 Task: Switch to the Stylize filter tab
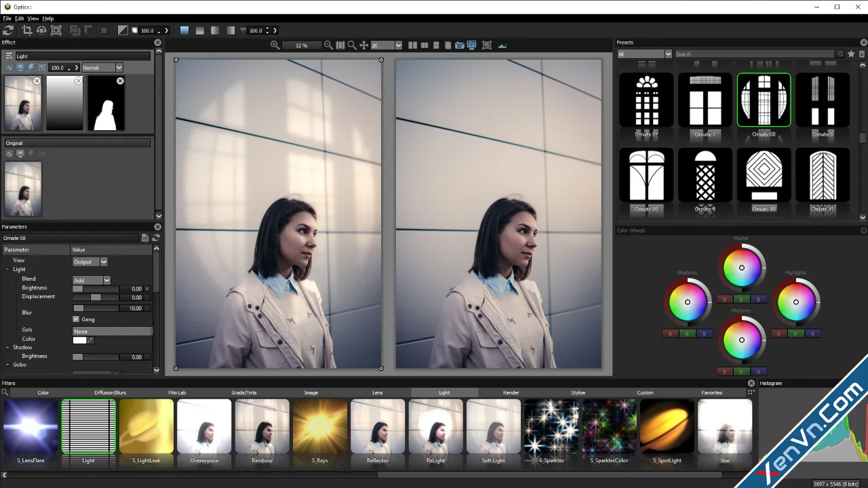[x=578, y=392]
